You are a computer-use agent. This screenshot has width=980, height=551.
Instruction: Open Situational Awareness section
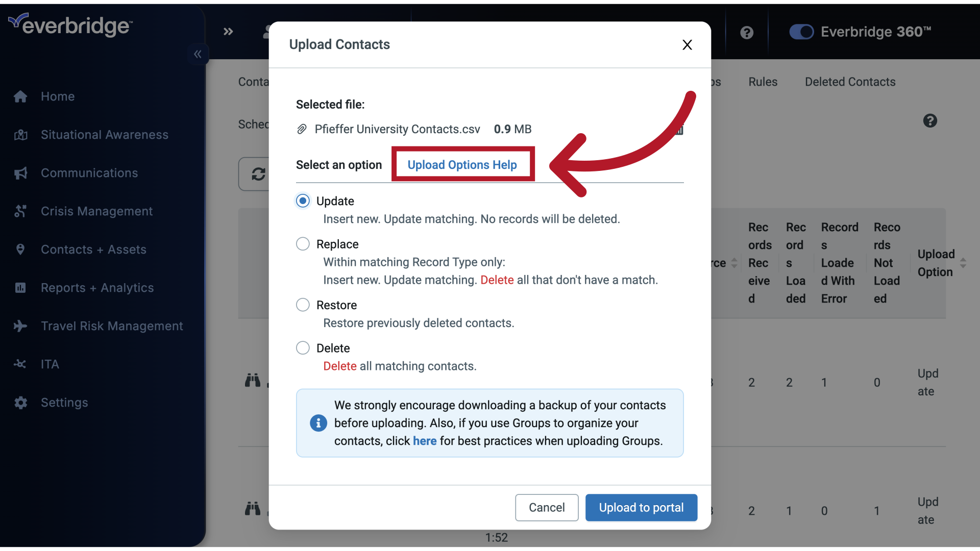coord(104,134)
